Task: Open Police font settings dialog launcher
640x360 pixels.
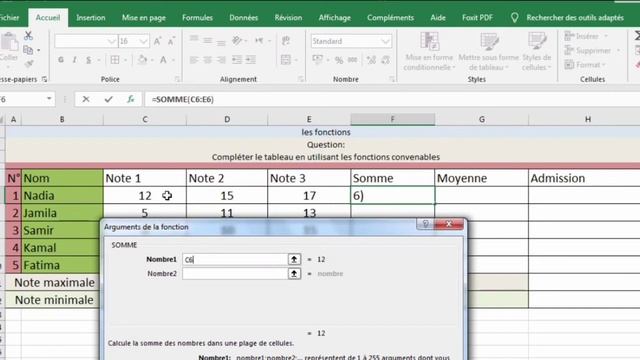Action: click(177, 79)
